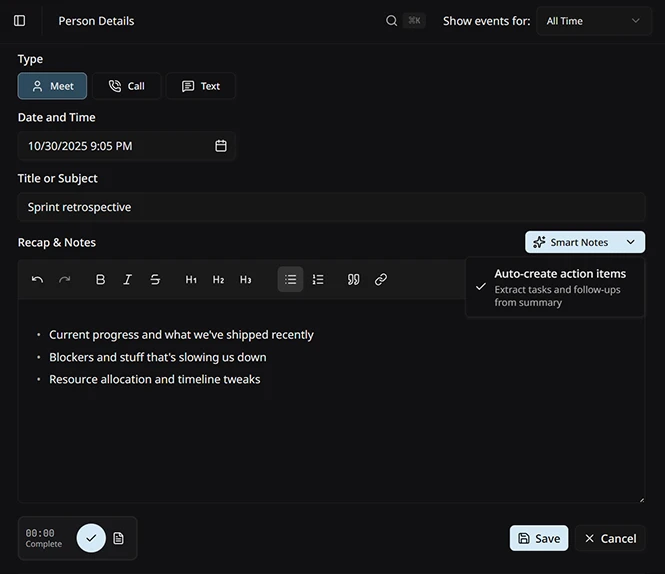Expand the Smart Notes chevron menu
The width and height of the screenshot is (665, 574).
click(631, 242)
